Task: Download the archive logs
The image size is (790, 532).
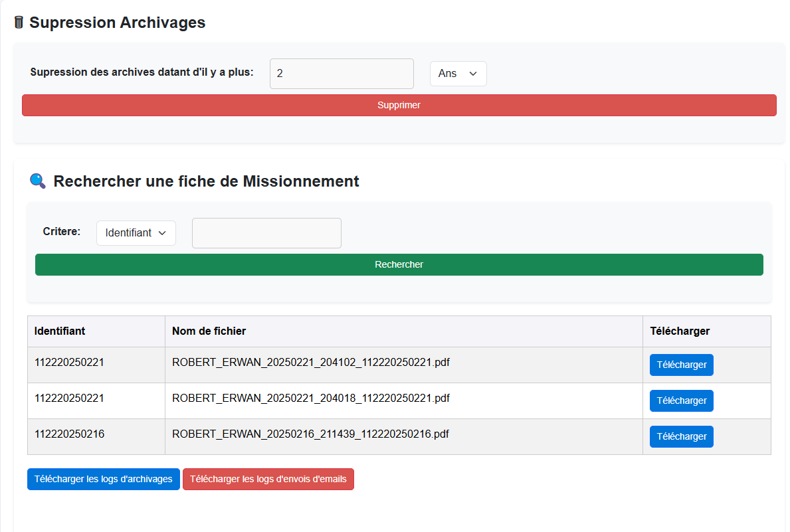Action: point(103,479)
